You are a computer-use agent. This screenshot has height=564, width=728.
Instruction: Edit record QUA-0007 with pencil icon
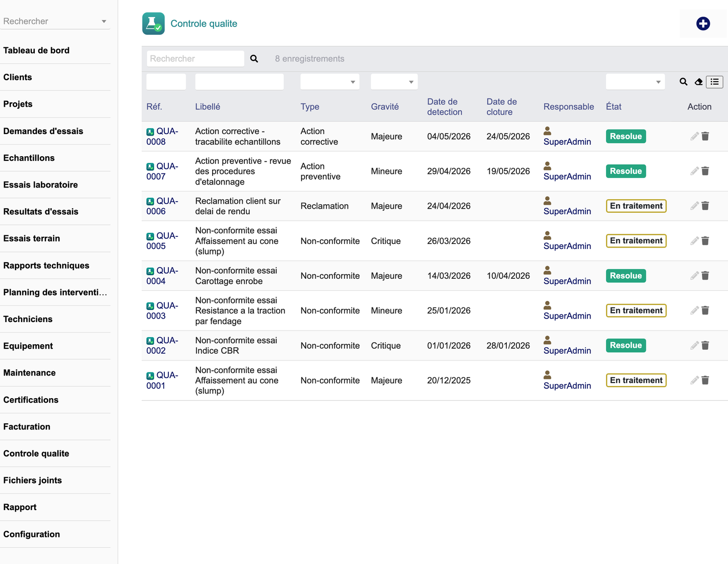pyautogui.click(x=694, y=171)
